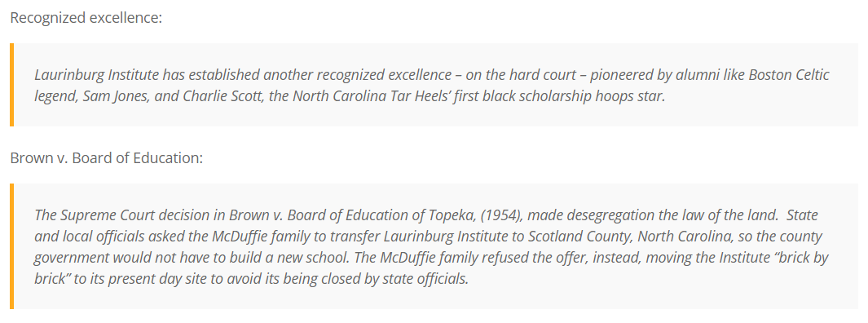Click the 'Recognized excellence:' heading
The image size is (868, 323).
pyautogui.click(x=86, y=18)
